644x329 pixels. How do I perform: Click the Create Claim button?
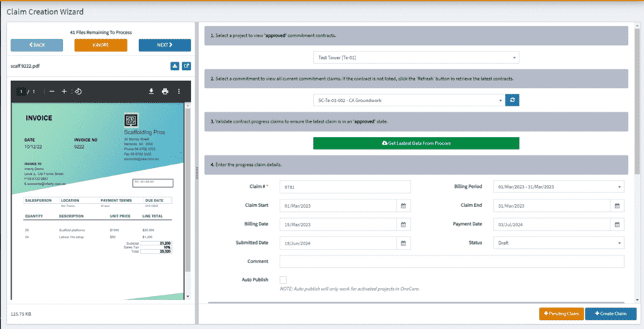coord(610,314)
